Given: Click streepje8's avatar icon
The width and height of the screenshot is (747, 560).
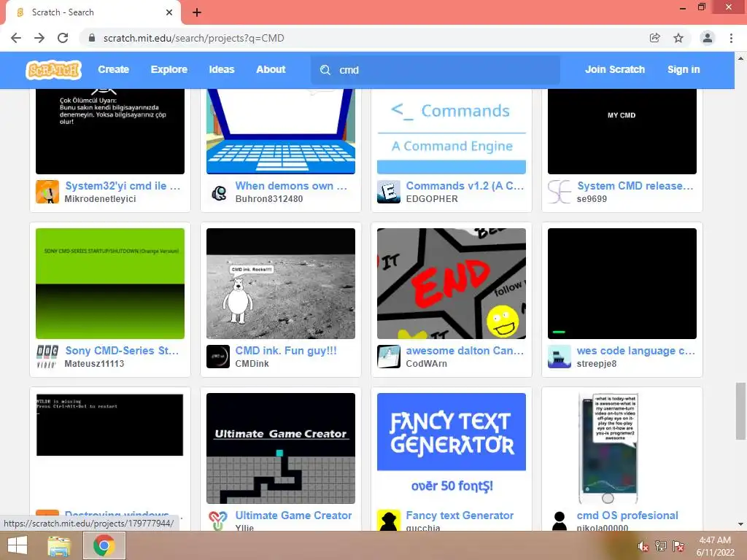Looking at the screenshot, I should point(560,357).
